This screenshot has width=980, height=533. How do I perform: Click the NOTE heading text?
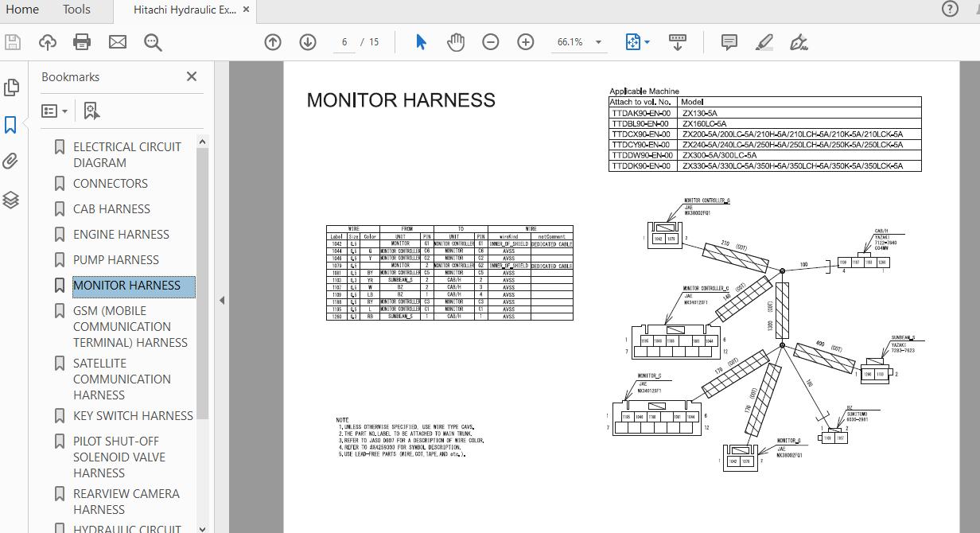pyautogui.click(x=342, y=419)
